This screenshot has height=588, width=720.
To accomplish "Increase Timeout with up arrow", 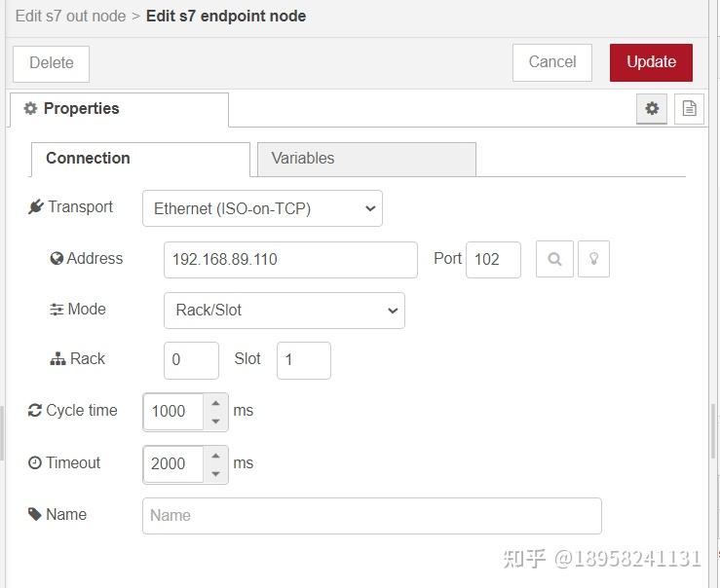I will click(x=216, y=455).
